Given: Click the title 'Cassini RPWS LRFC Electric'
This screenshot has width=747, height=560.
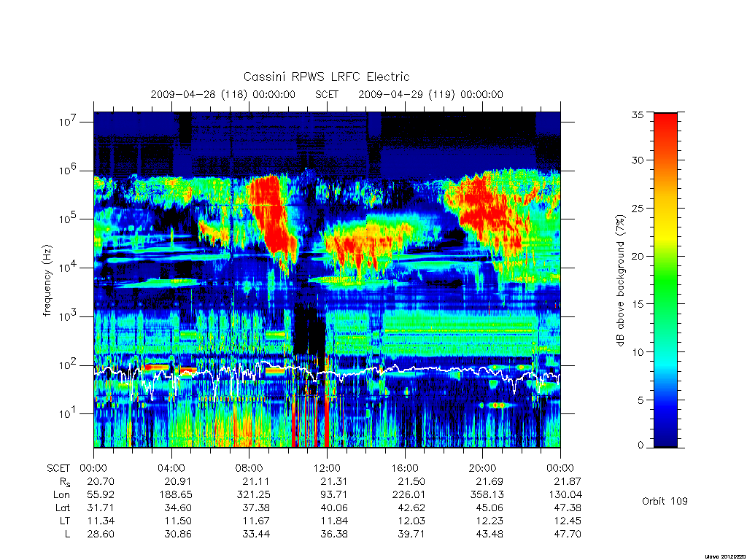Looking at the screenshot, I should click(x=326, y=77).
